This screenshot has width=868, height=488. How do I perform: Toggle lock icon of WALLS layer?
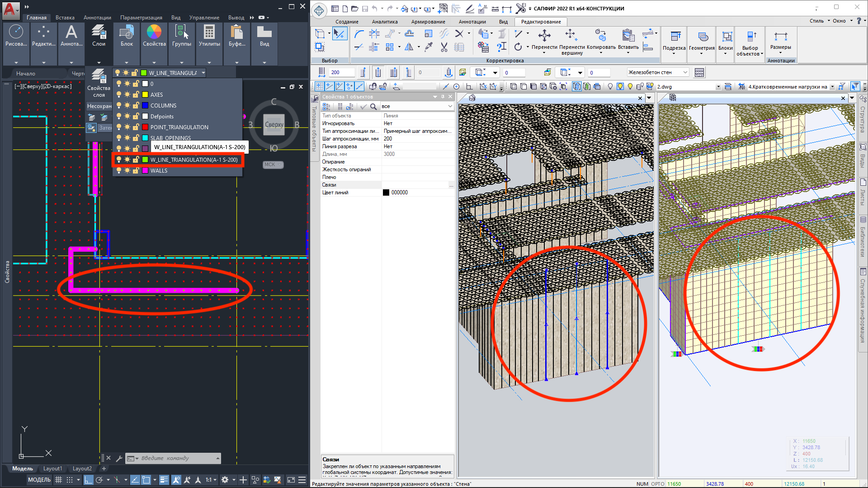[136, 170]
